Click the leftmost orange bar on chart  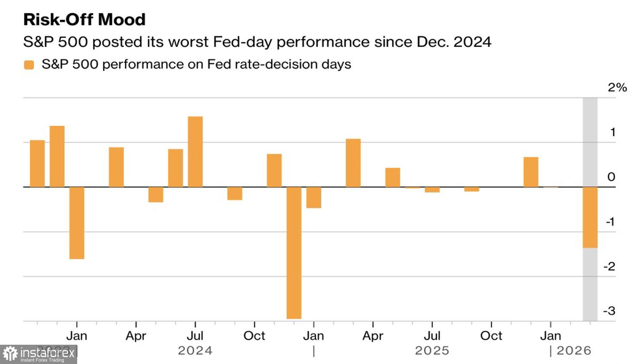[37, 164]
